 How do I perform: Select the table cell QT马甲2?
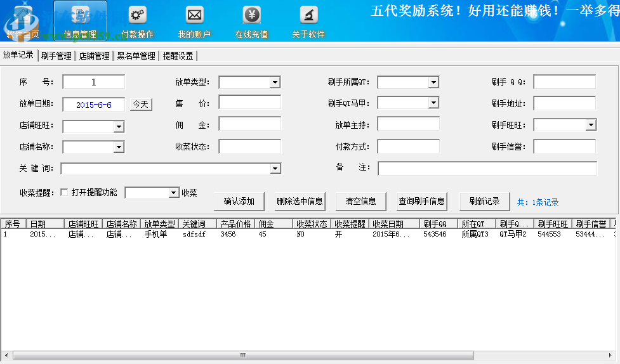(513, 235)
